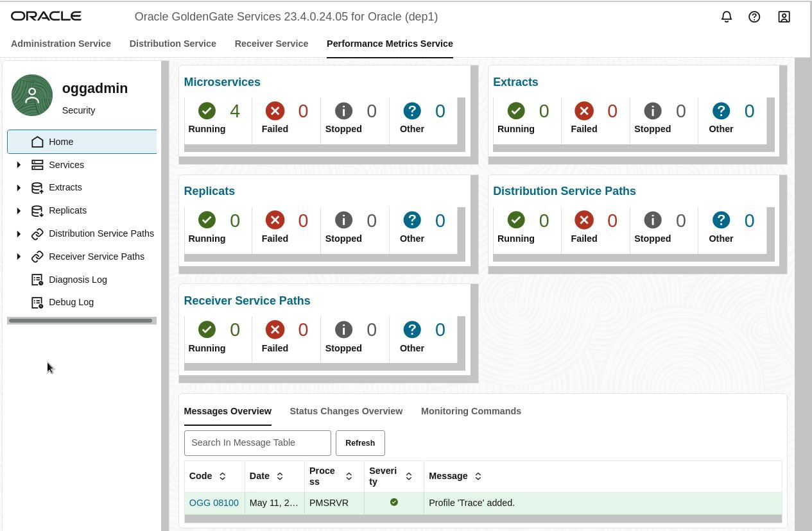
Task: Click the oggadmin username text
Action: click(95, 88)
